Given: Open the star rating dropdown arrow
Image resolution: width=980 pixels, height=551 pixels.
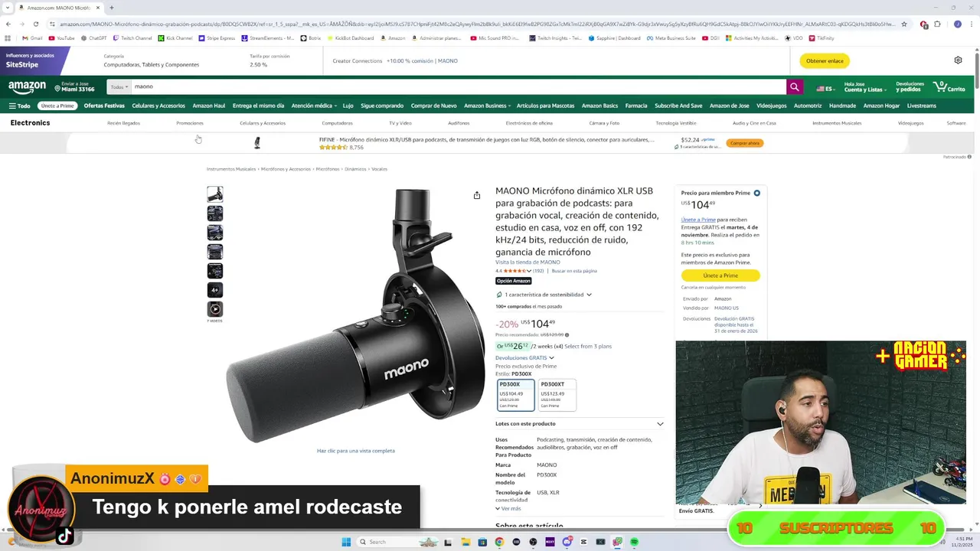Looking at the screenshot, I should 529,271.
